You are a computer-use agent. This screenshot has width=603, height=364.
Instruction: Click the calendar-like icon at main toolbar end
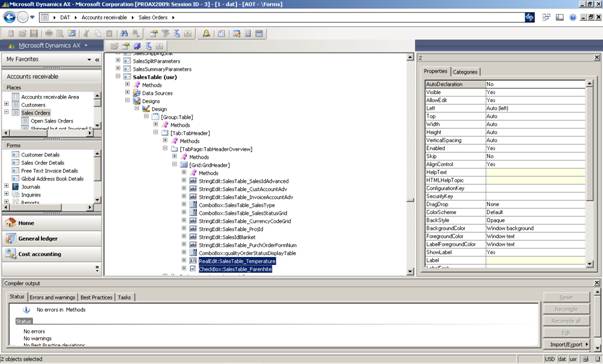coord(259,34)
